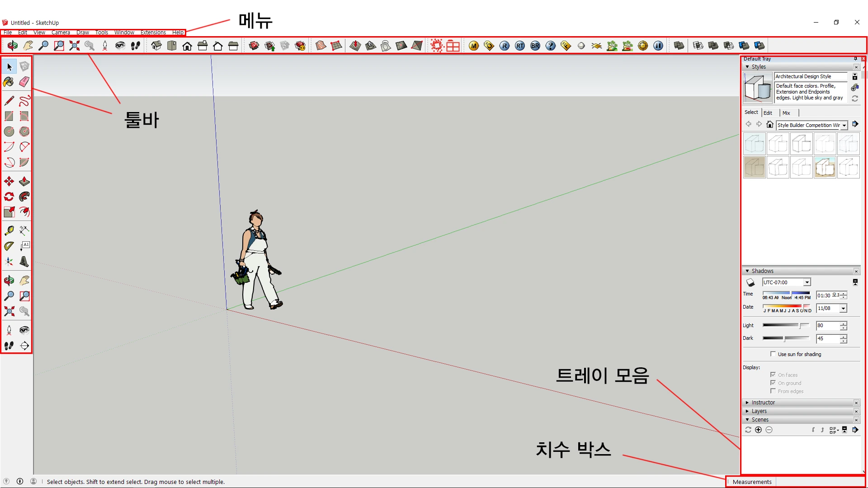The width and height of the screenshot is (868, 488).
Task: Select the Section Plane tool
Action: click(24, 346)
